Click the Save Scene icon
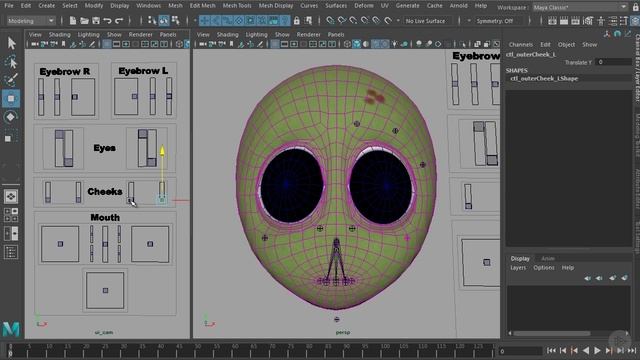The width and height of the screenshot is (640, 360). click(96, 20)
